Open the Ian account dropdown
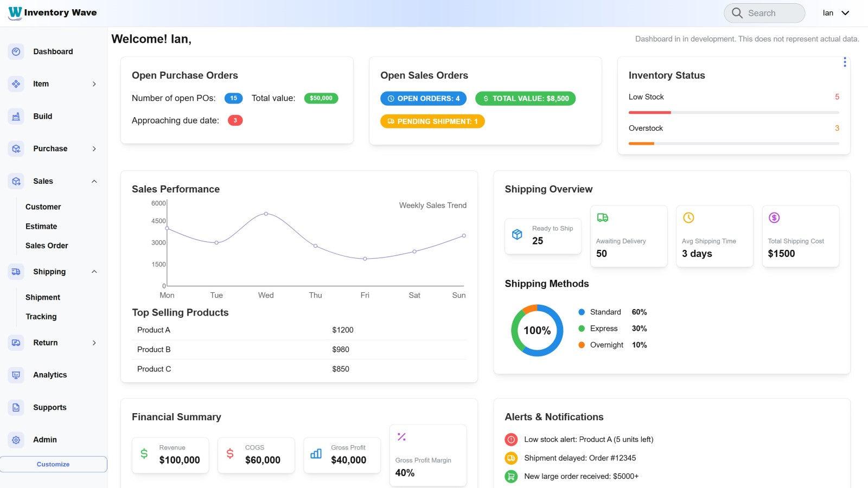The image size is (868, 488). pos(835,12)
